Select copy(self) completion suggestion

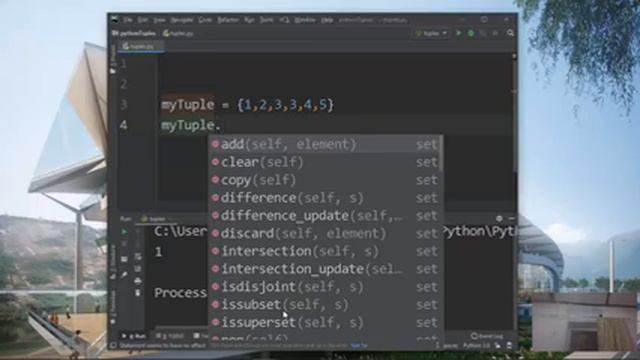(325, 180)
